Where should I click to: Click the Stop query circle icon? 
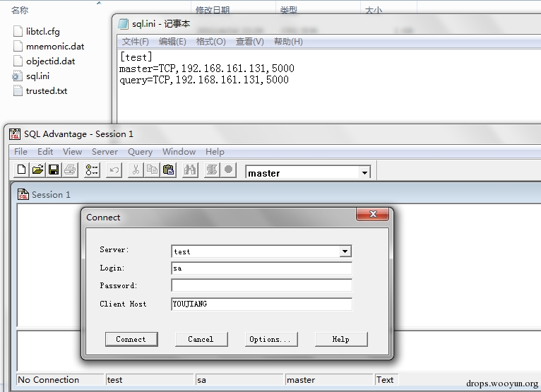228,170
